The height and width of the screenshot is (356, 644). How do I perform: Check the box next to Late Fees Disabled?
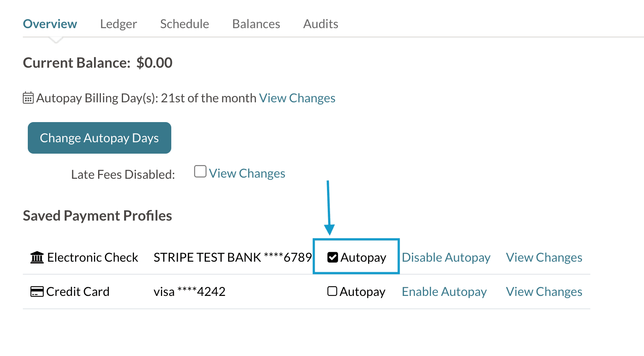[x=200, y=172]
